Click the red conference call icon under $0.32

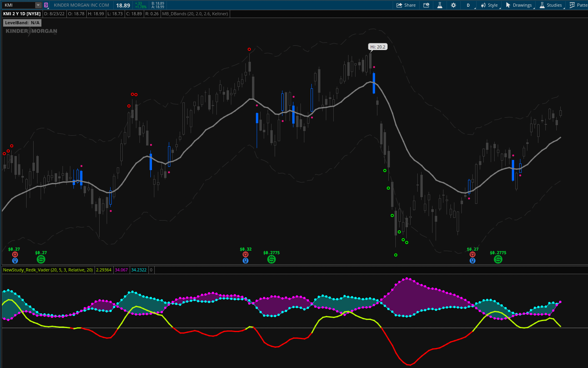pos(245,255)
